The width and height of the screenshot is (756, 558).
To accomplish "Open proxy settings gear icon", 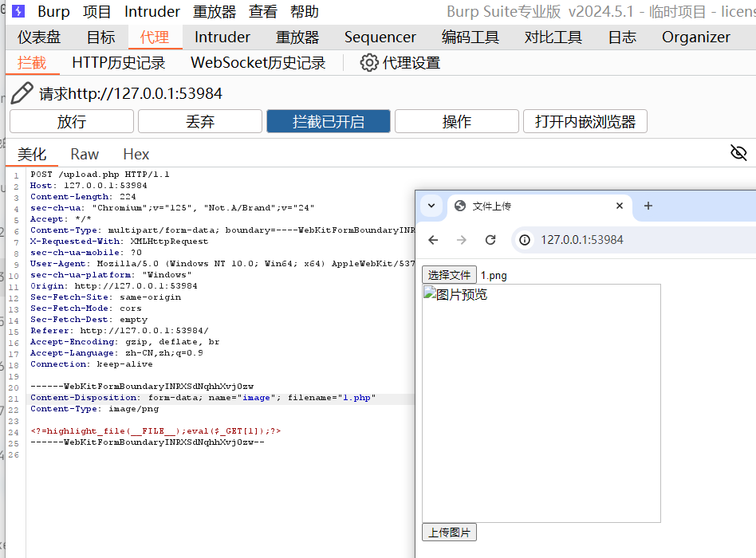I will pos(368,63).
